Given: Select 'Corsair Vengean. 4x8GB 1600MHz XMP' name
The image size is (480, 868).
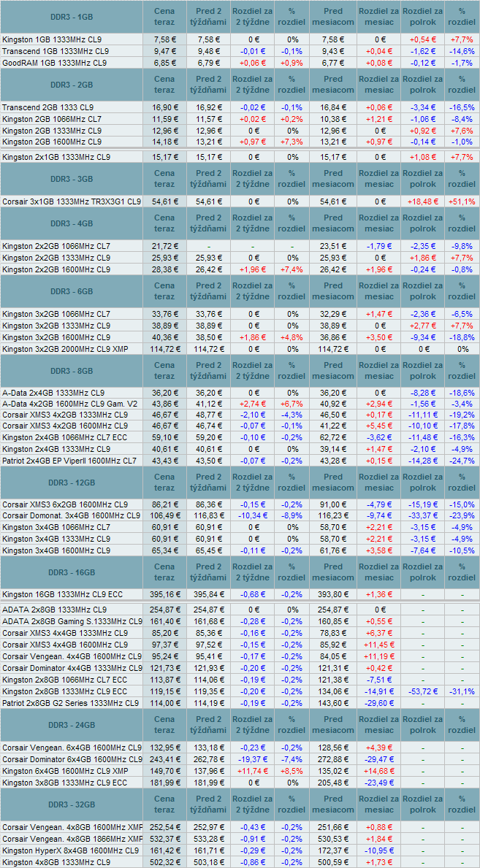Looking at the screenshot, I should (x=72, y=827).
